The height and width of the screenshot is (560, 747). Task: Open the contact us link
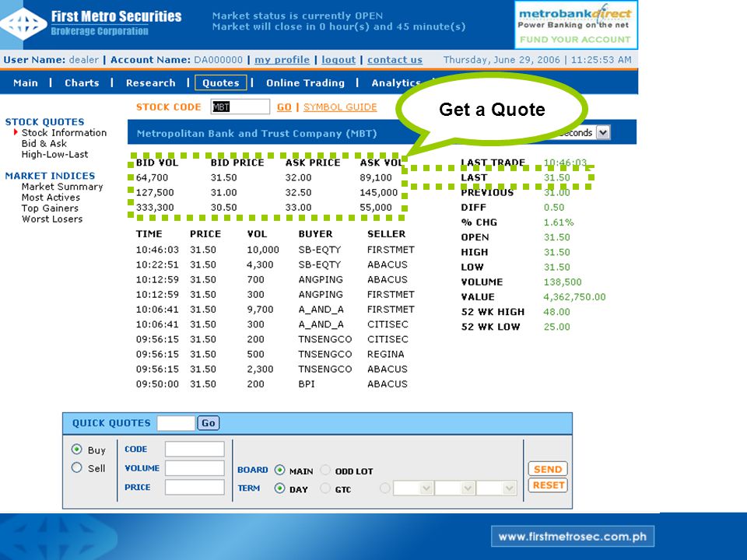(395, 60)
